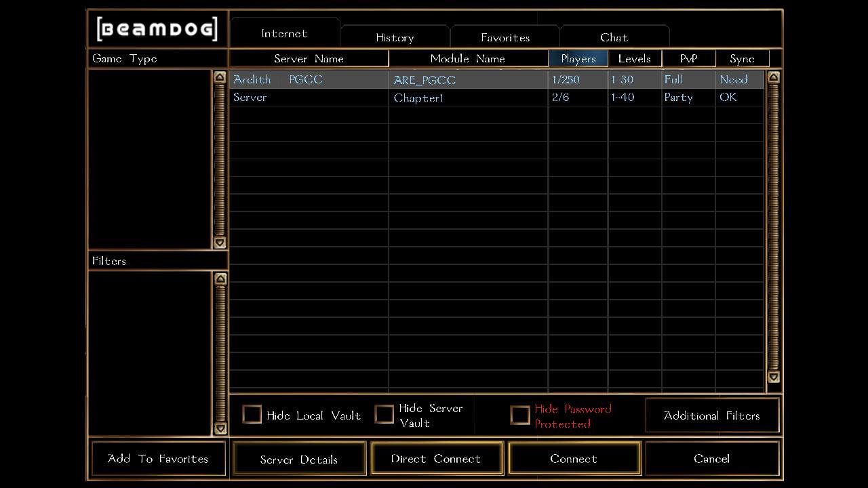Open the Favorites tab
This screenshot has width=868, height=488.
coord(505,38)
